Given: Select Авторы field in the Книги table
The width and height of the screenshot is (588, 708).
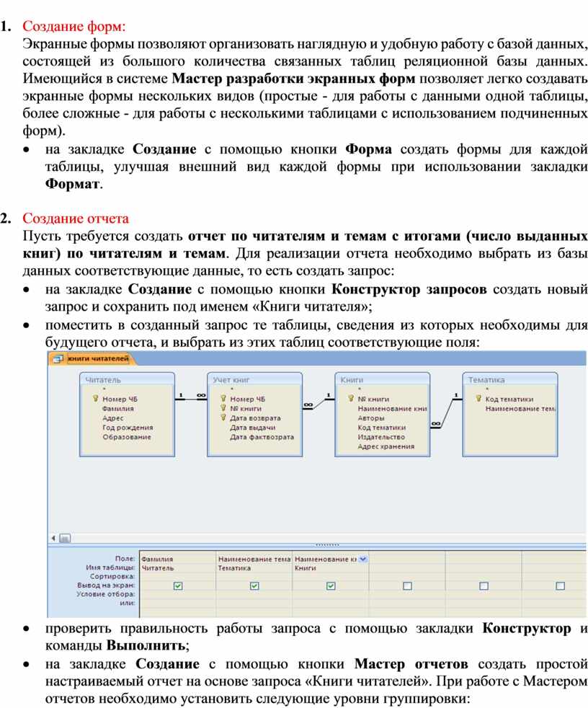Looking at the screenshot, I should click(x=371, y=418).
